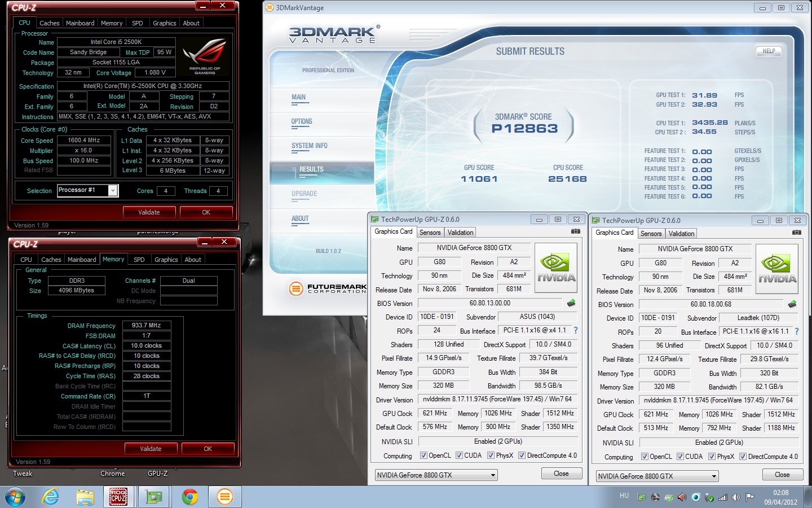The width and height of the screenshot is (812, 508).
Task: Click the CPU name field Intel Core i5 2500K
Action: (116, 42)
